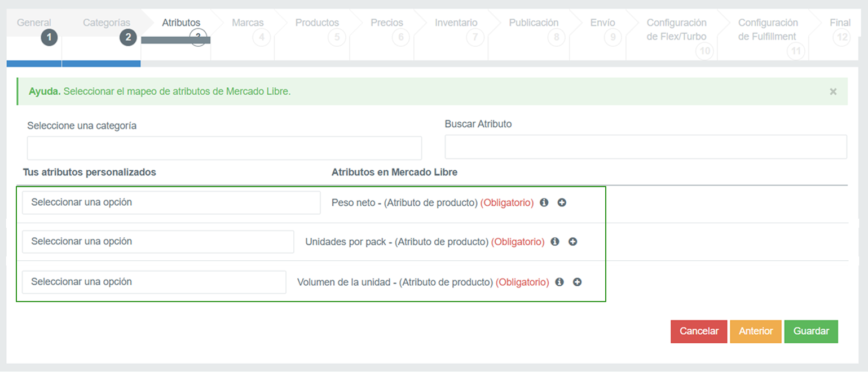Open the Unidades por pack option selector
The image size is (868, 372).
158,242
